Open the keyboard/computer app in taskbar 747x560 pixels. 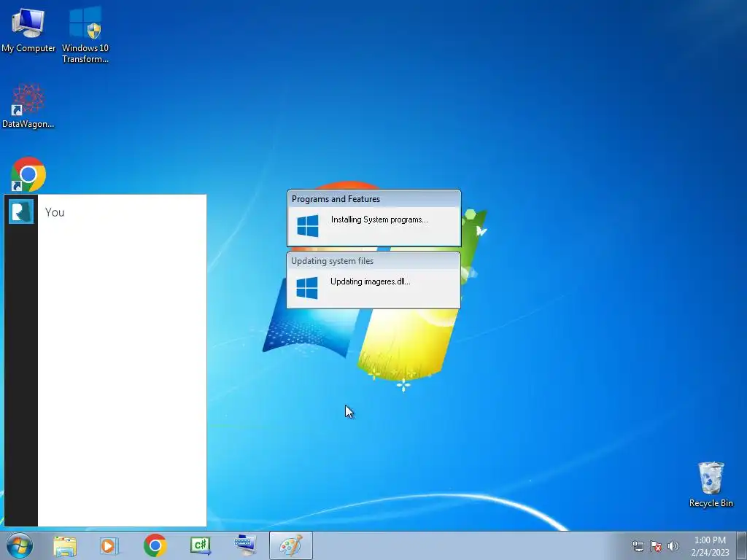pyautogui.click(x=245, y=545)
